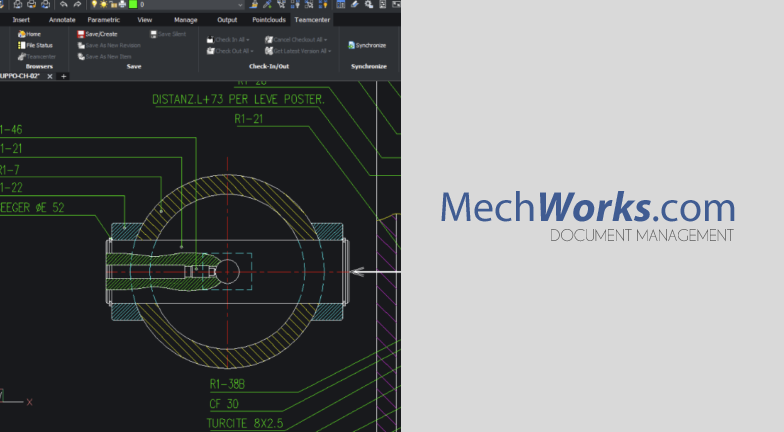Click the EEGER øE 52 annotation

[x=32, y=208]
